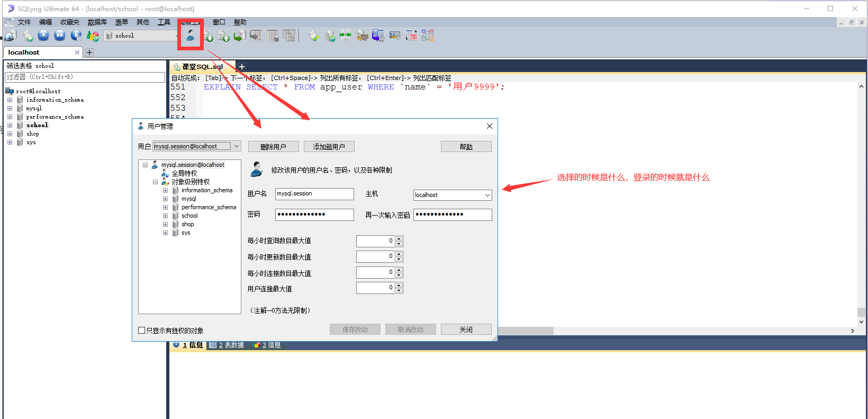868x419 pixels.
Task: Expand school in user dialog tree
Action: click(x=165, y=216)
